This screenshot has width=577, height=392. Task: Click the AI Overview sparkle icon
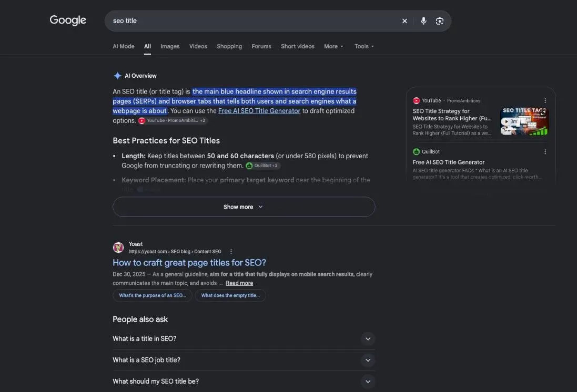(x=117, y=76)
